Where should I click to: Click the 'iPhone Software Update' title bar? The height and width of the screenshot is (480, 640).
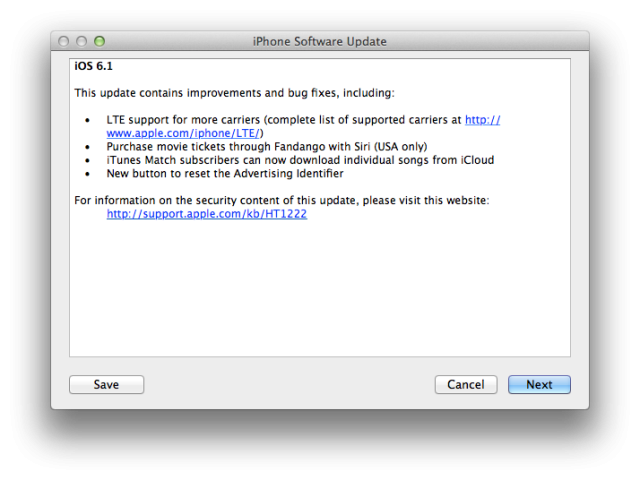320,41
